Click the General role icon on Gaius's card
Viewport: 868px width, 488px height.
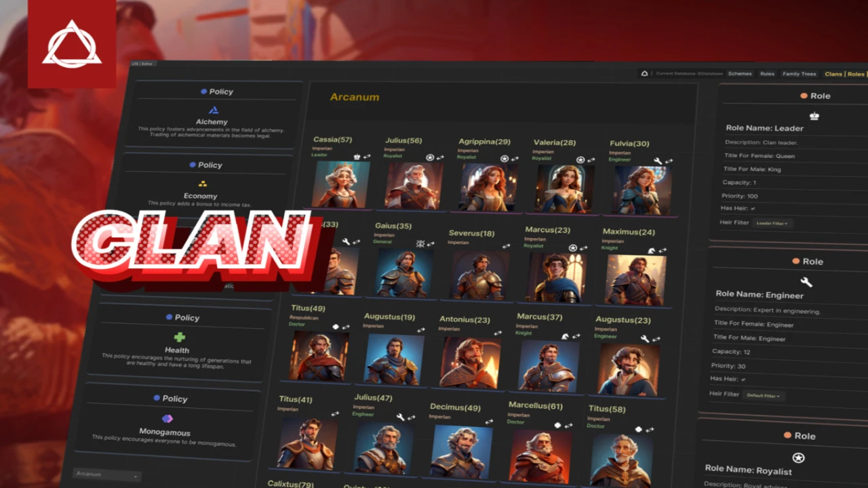click(x=420, y=243)
